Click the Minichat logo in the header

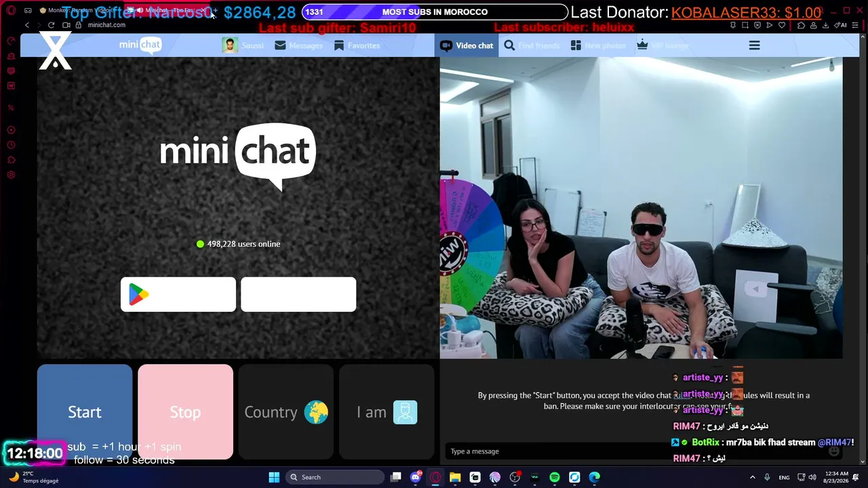[x=140, y=45]
